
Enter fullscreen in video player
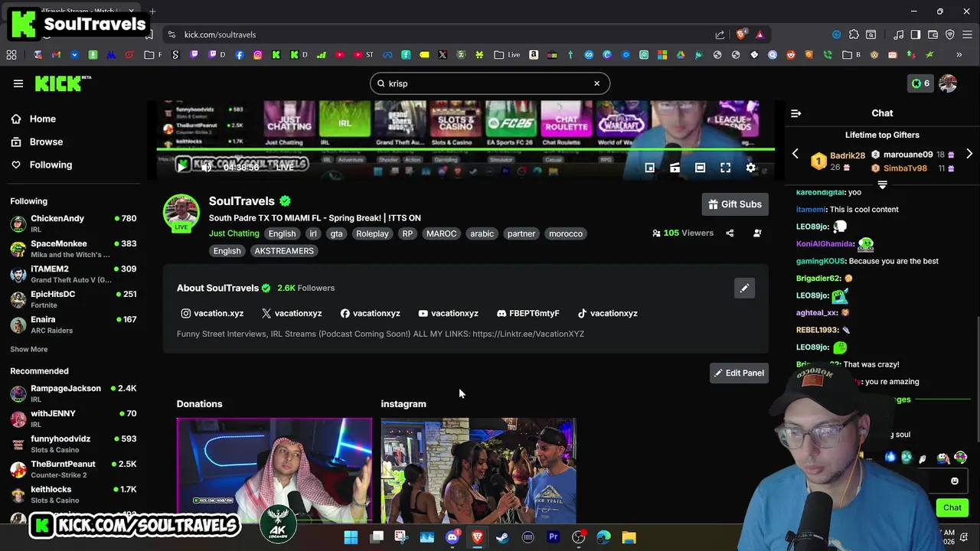click(x=725, y=168)
